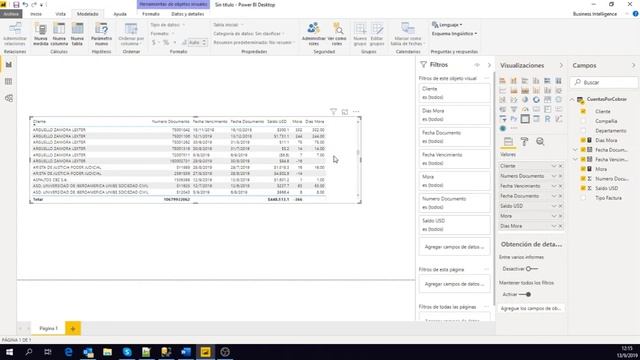Toggle Mantener todos los filtros switch

525,294
